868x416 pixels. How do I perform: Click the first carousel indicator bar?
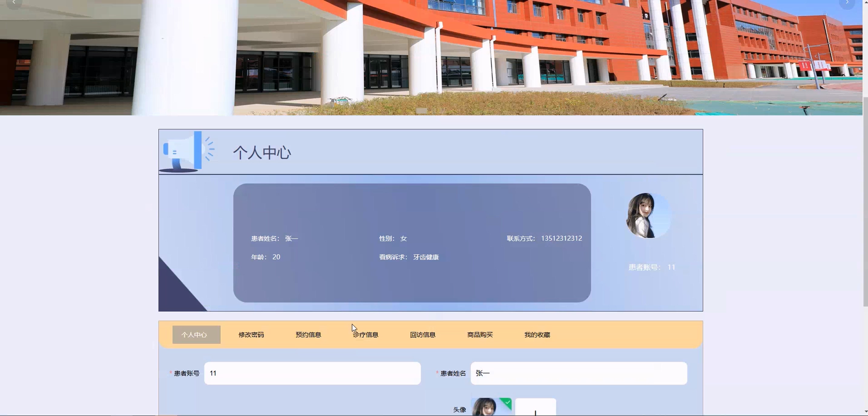pos(422,111)
